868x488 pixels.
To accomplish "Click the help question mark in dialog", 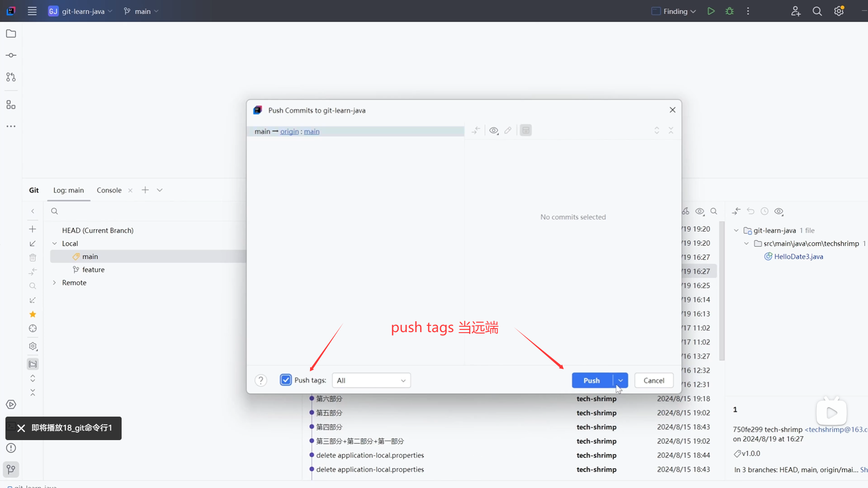I will pos(261,380).
